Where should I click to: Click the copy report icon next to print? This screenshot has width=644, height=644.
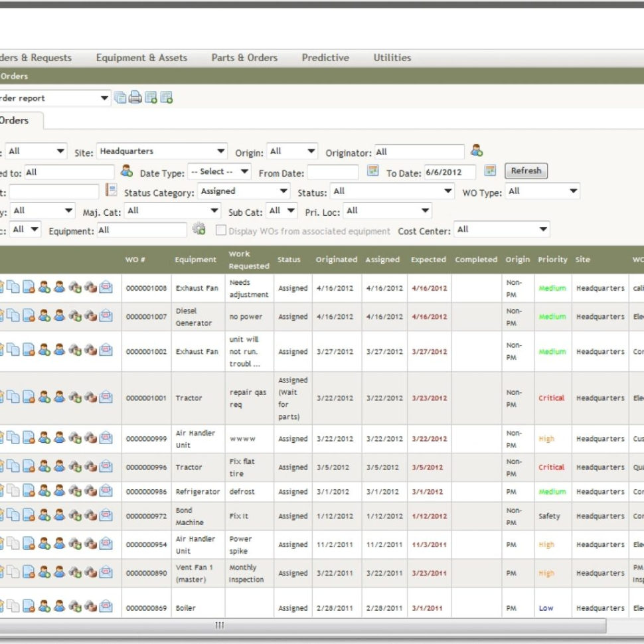click(x=120, y=98)
